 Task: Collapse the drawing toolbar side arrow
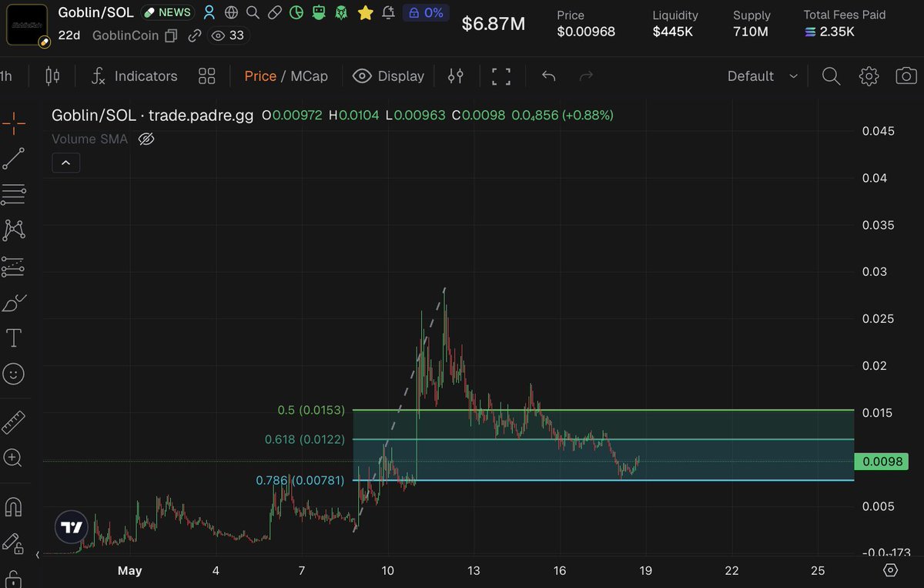[x=38, y=553]
